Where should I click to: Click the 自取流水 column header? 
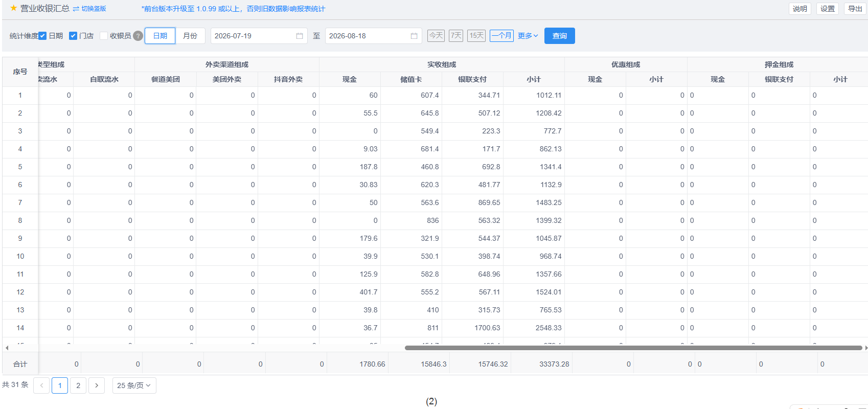[x=104, y=79]
